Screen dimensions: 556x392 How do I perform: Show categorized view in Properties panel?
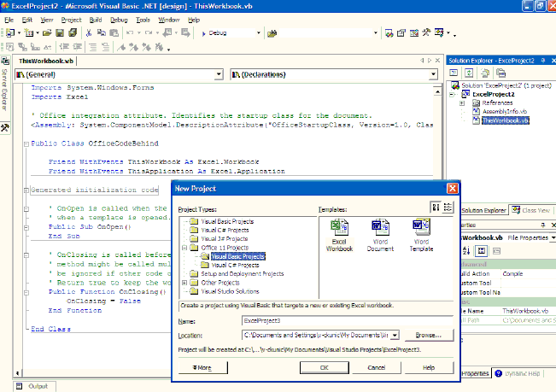pyautogui.click(x=481, y=251)
